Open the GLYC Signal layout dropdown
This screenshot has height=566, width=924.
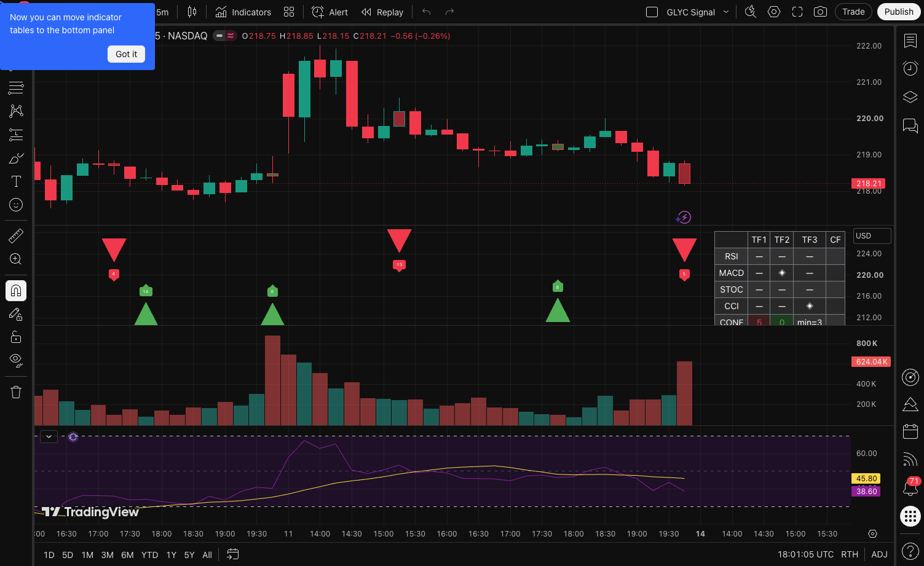[x=726, y=12]
